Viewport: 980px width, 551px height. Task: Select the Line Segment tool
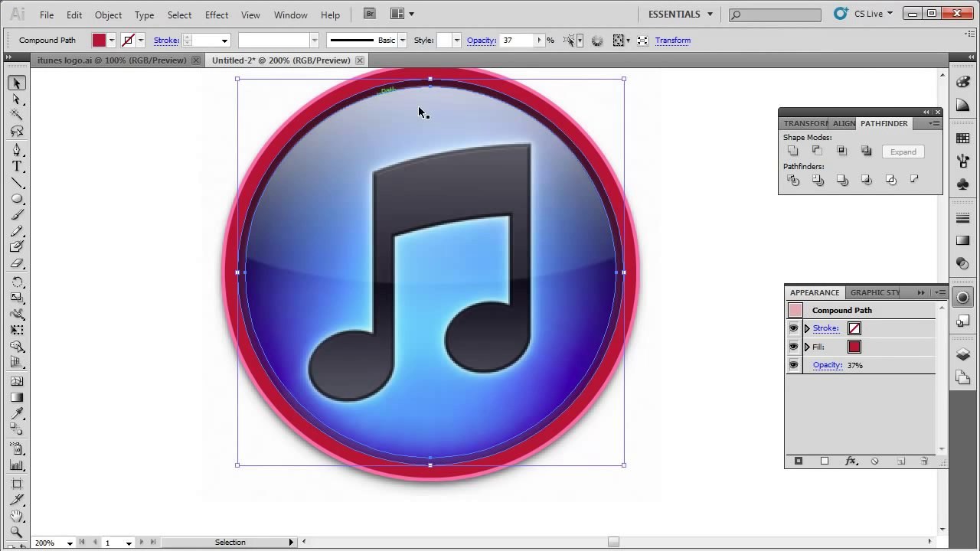tap(17, 183)
